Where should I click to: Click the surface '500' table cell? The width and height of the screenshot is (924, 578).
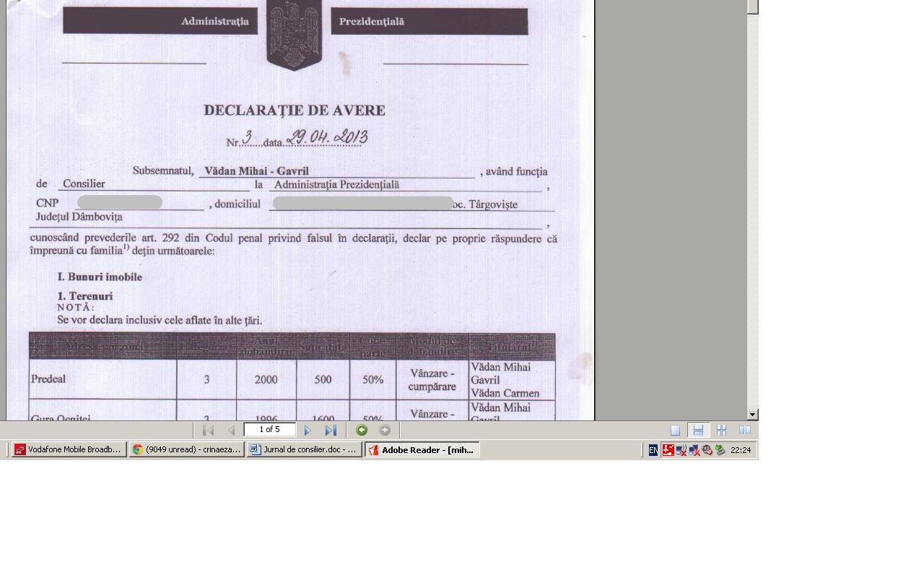[x=323, y=379]
